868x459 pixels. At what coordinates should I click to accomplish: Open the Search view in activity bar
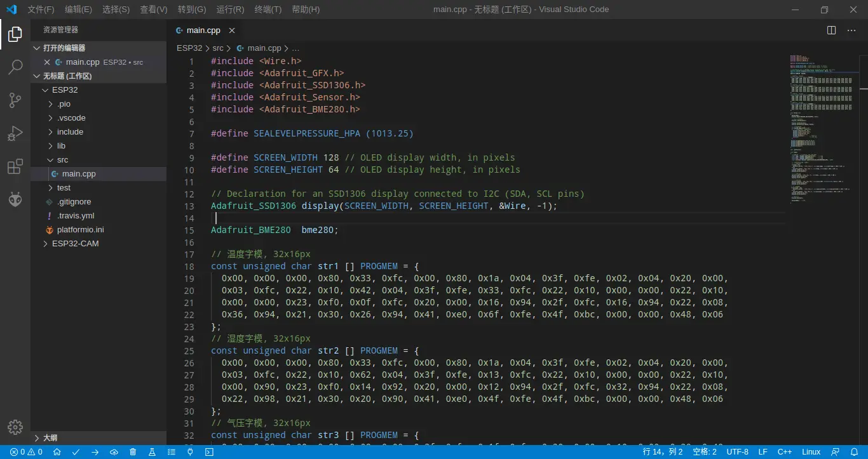point(15,67)
